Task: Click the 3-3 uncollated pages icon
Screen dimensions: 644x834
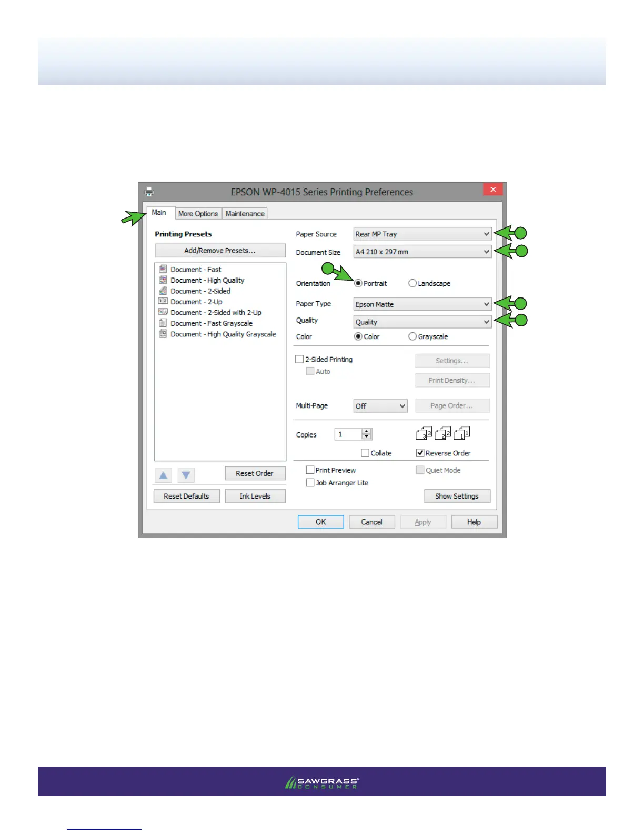Action: pos(424,434)
